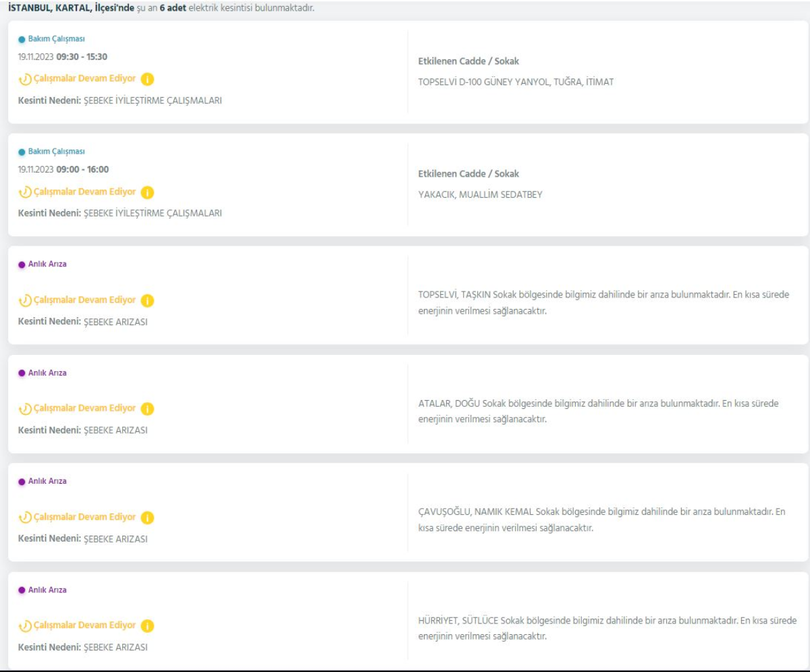Image resolution: width=810 pixels, height=672 pixels.
Task: Click clock icon on 09:00 - 16:00 outage status
Action: coord(24,192)
